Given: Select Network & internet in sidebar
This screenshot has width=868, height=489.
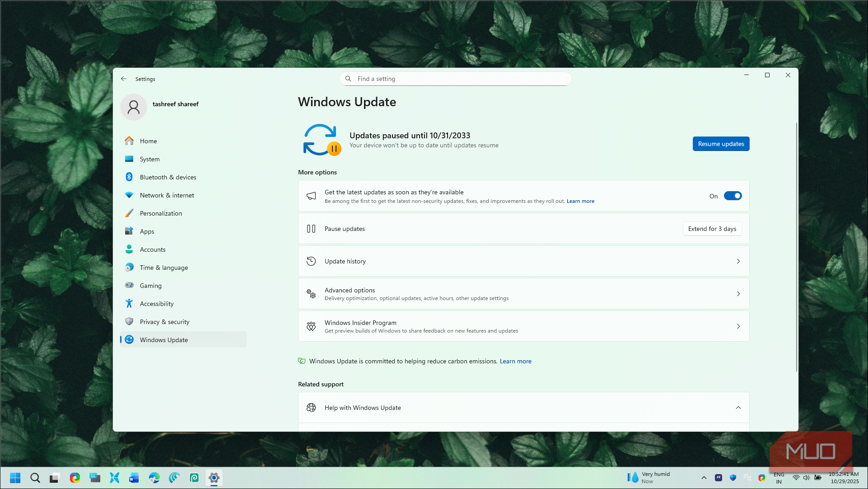Looking at the screenshot, I should point(183,195).
